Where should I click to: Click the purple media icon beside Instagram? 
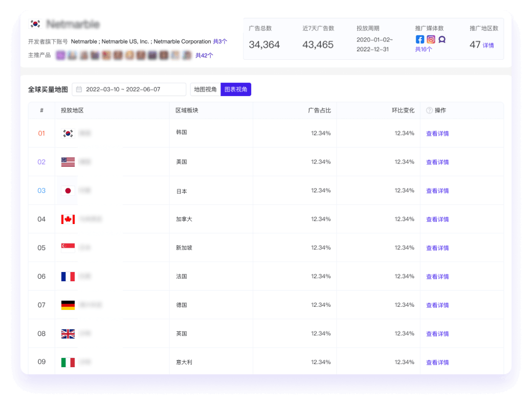tap(442, 39)
